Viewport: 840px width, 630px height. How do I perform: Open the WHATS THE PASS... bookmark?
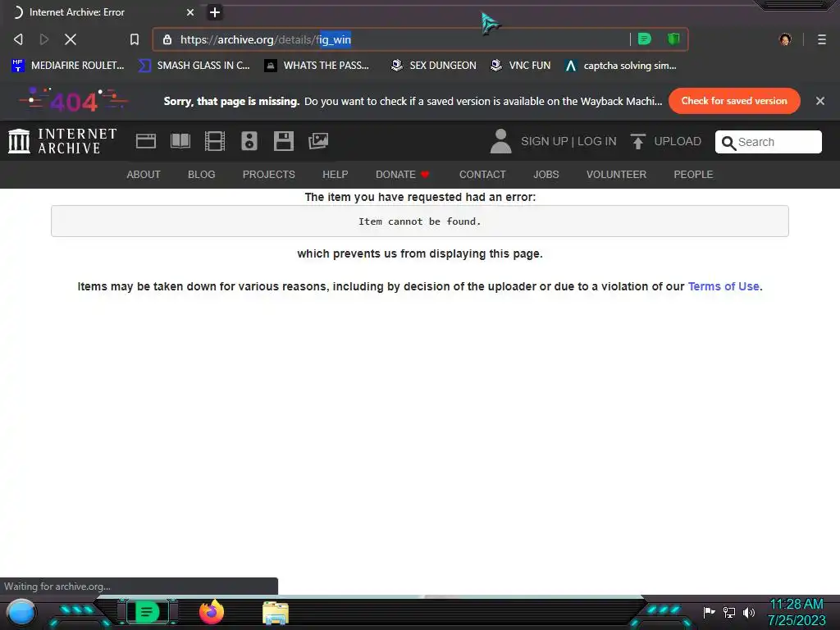tap(317, 66)
